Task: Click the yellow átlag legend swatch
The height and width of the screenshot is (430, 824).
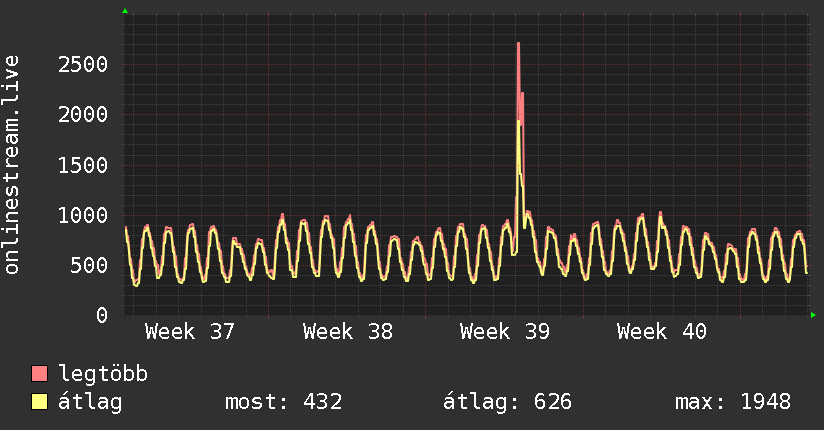Action: coord(39,401)
